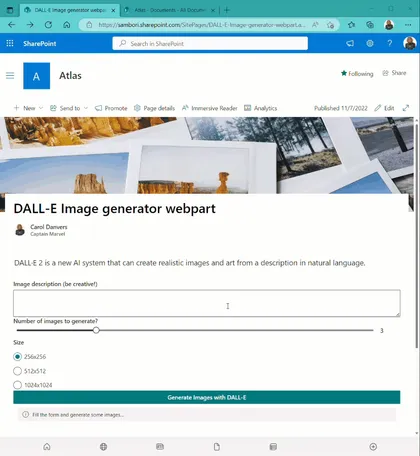
Task: Refresh the current browser page
Action: click(48, 25)
